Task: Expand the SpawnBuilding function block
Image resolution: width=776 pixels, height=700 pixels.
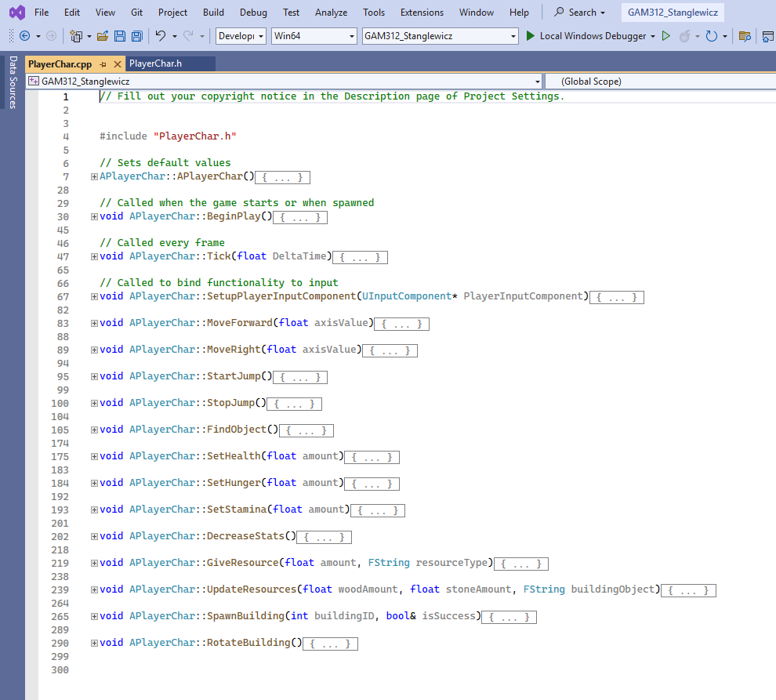Action: pyautogui.click(x=94, y=618)
